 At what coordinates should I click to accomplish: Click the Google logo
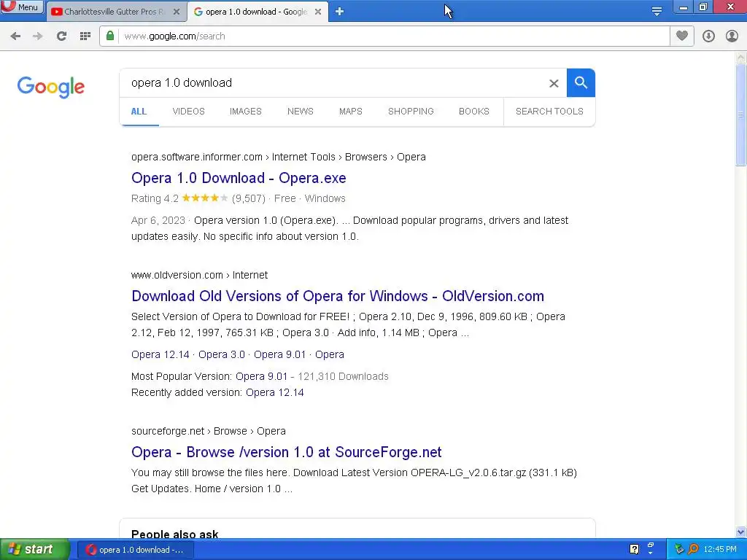51,87
